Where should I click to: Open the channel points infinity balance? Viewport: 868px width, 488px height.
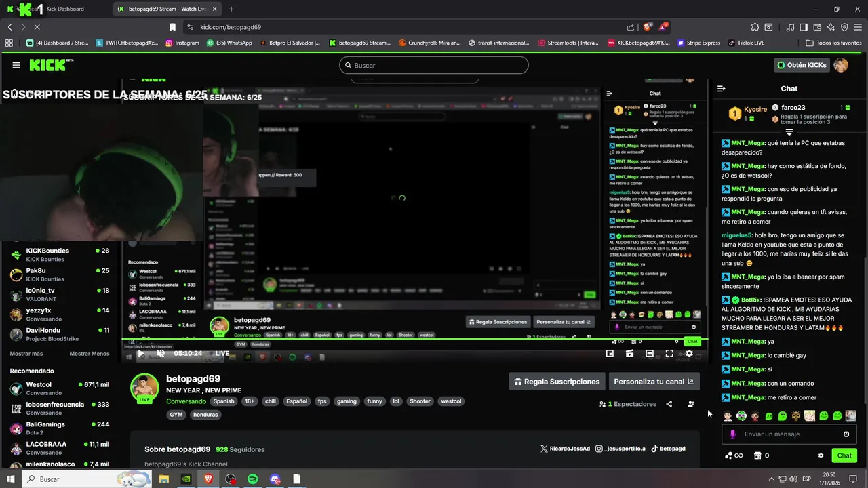point(734,455)
